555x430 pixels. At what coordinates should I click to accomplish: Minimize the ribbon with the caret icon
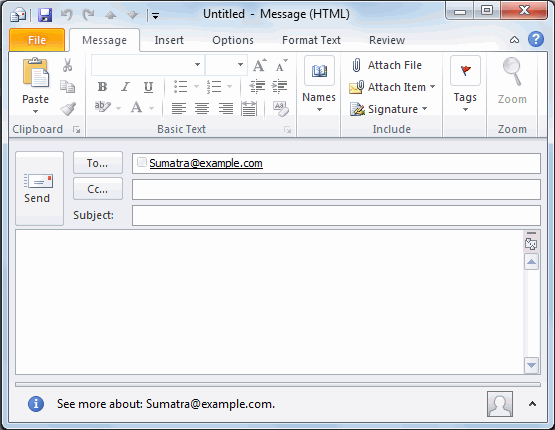[x=514, y=40]
